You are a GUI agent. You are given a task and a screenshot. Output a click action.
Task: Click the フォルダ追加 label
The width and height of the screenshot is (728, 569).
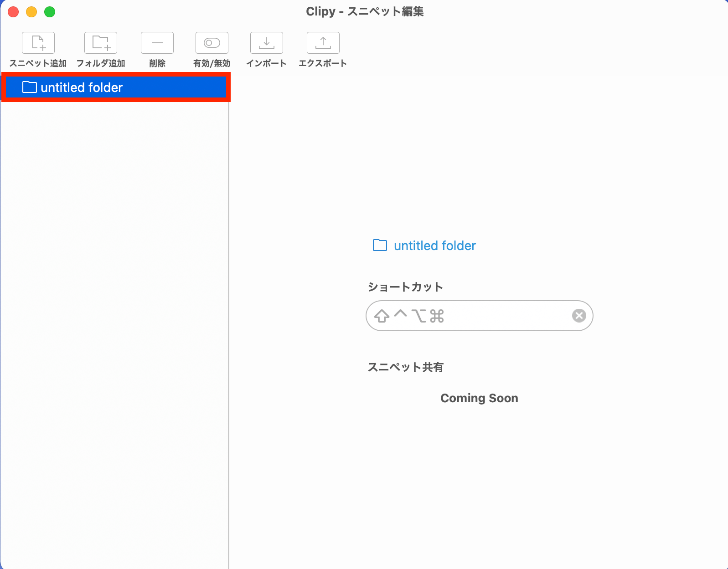101,63
